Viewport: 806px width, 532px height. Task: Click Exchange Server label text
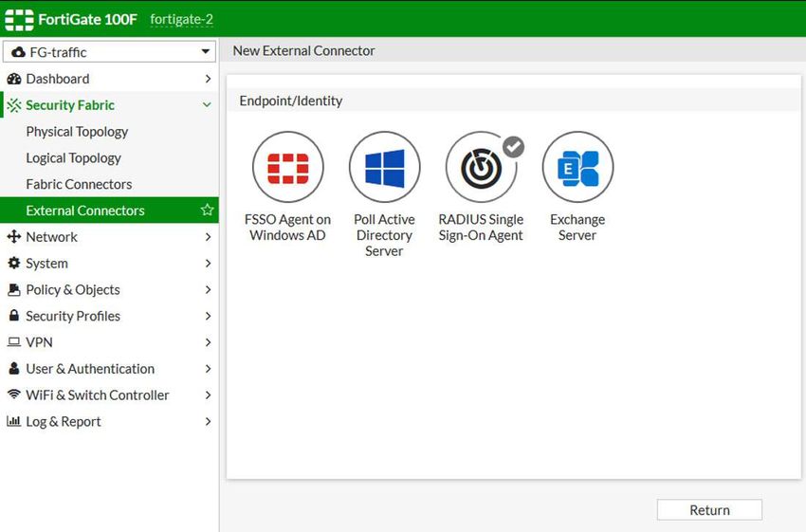(577, 228)
